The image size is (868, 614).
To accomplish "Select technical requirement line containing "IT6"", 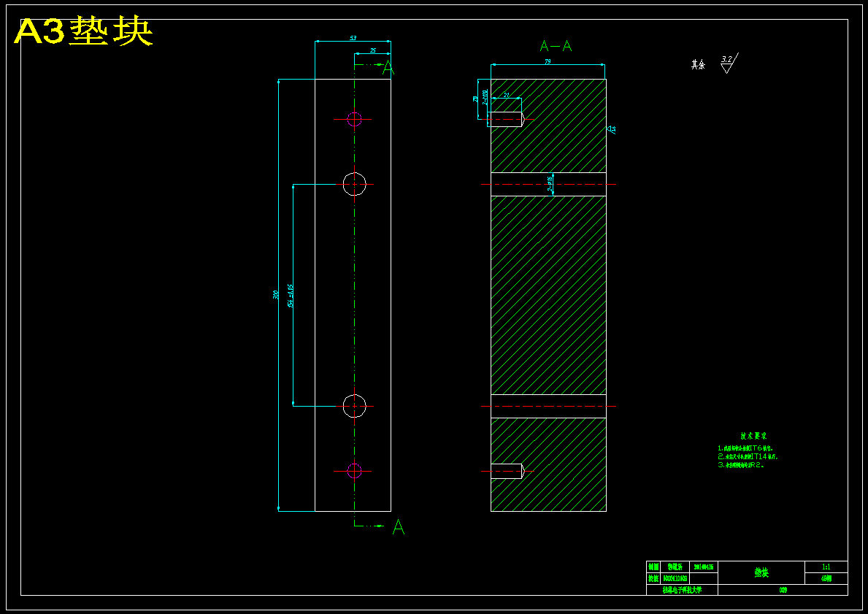I will tap(745, 448).
